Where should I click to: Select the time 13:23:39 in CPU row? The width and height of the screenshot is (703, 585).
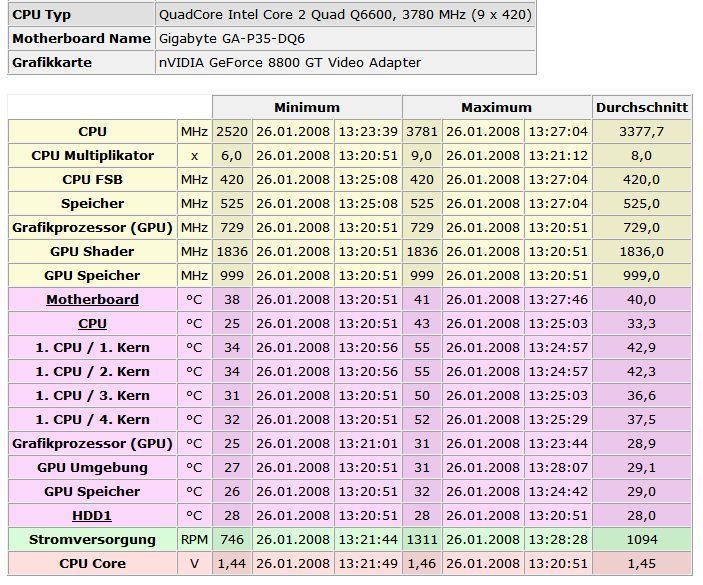(368, 132)
